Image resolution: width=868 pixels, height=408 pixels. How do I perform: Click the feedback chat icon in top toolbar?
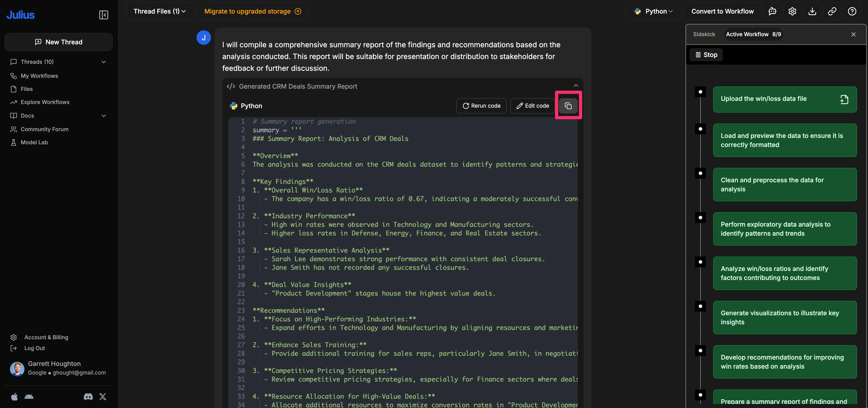(772, 12)
